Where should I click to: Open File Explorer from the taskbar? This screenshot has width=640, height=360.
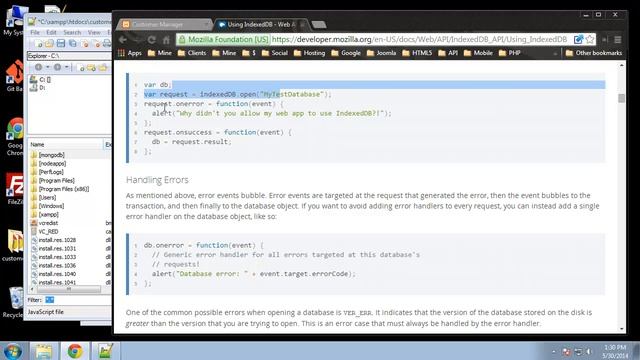[x=43, y=351]
